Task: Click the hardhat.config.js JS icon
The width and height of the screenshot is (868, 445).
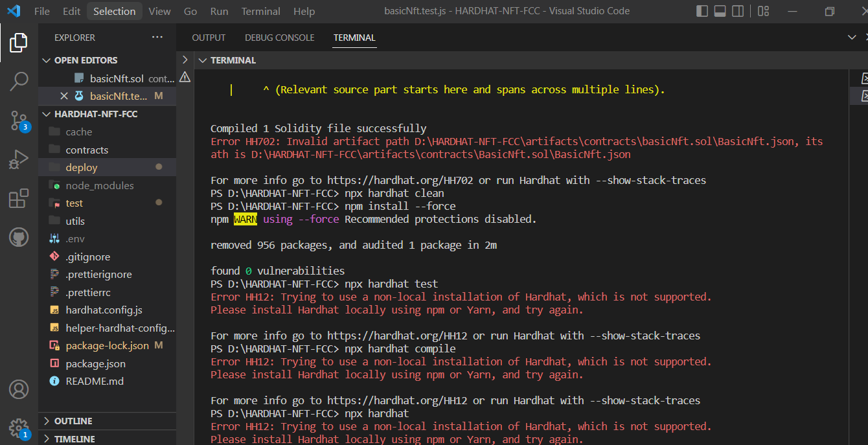Action: click(54, 310)
